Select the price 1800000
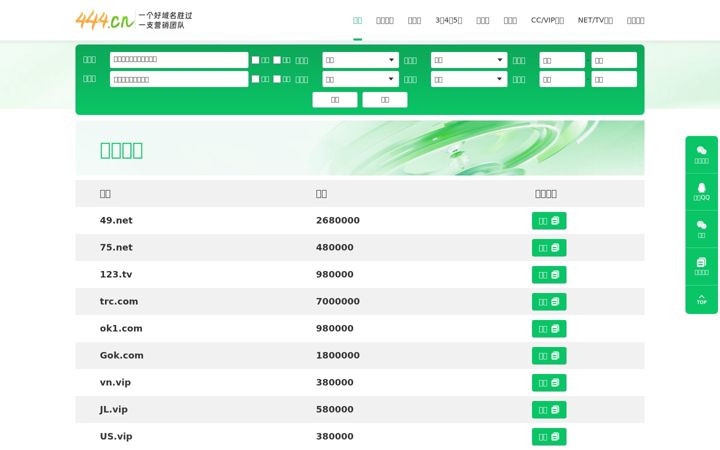 (338, 355)
